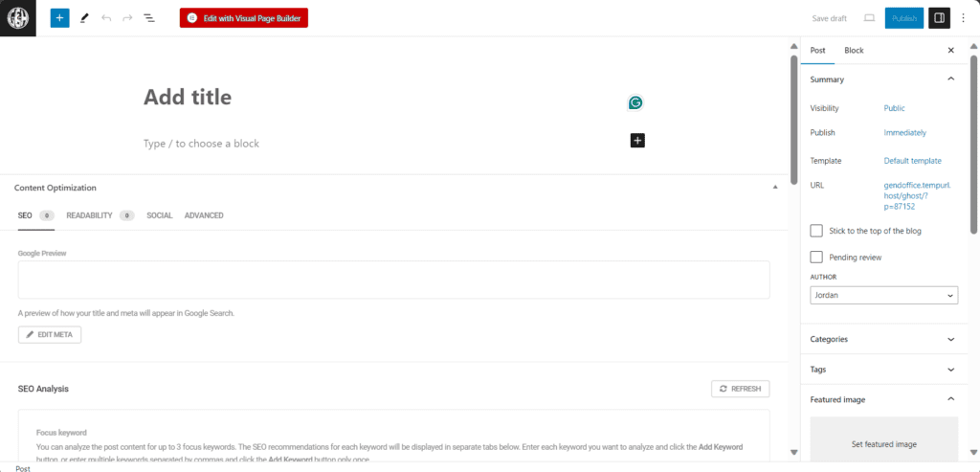Click Edit with Visual Page Builder
980x472 pixels.
[244, 18]
